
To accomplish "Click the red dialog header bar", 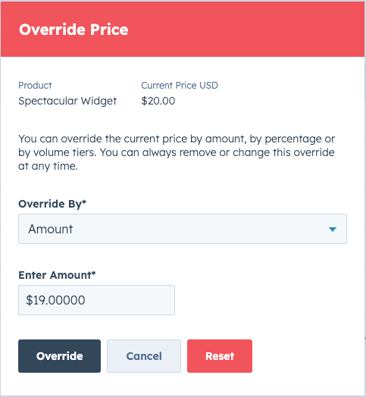I will pyautogui.click(x=183, y=29).
